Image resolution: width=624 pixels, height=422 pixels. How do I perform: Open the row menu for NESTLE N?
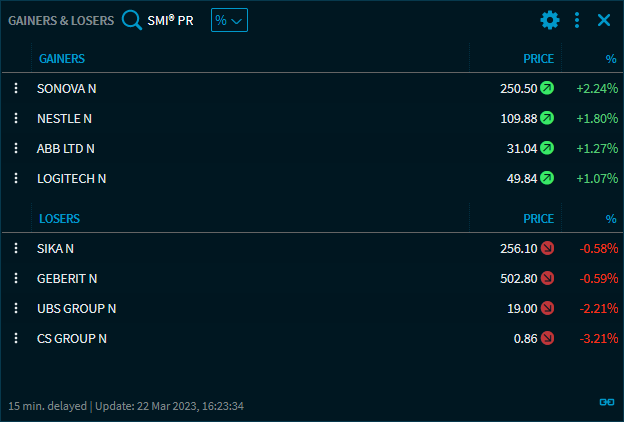pyautogui.click(x=16, y=118)
